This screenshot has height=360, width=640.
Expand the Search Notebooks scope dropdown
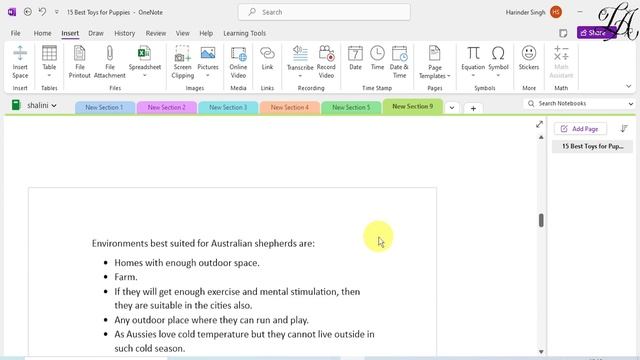click(631, 104)
